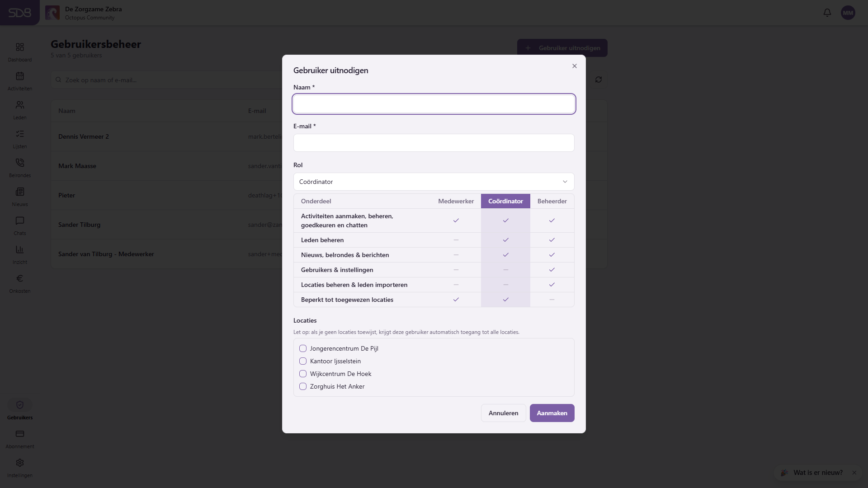Open Leden in the sidebar
868x488 pixels.
(20, 110)
